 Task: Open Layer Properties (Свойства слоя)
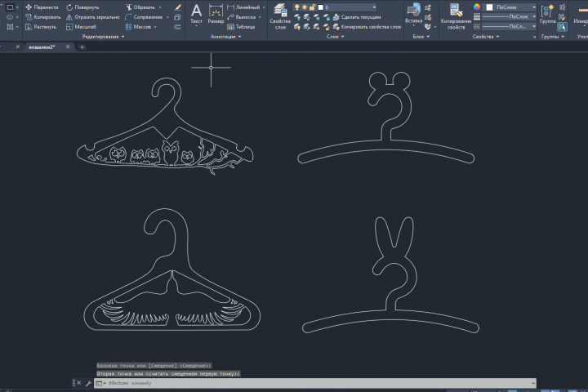coord(280,16)
